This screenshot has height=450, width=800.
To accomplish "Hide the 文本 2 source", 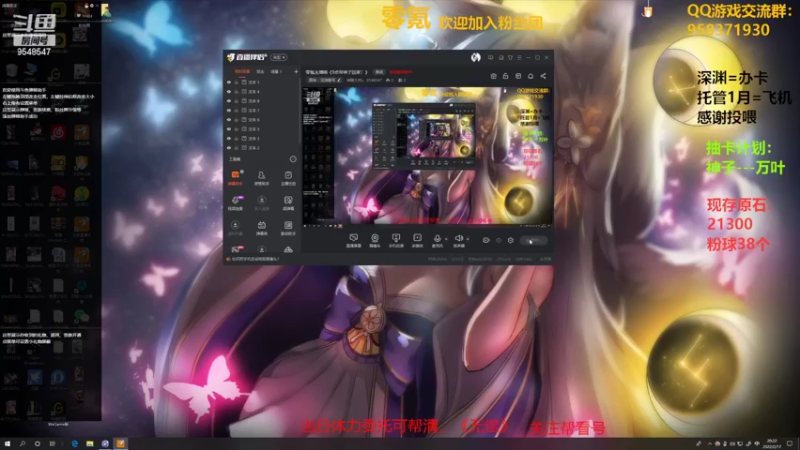I will point(229,147).
